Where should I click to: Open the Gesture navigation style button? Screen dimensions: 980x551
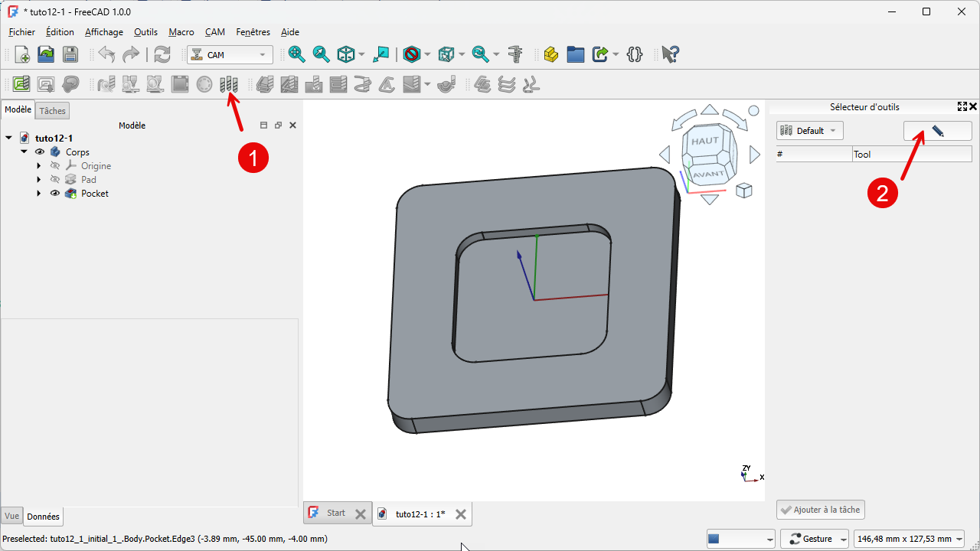click(x=814, y=539)
